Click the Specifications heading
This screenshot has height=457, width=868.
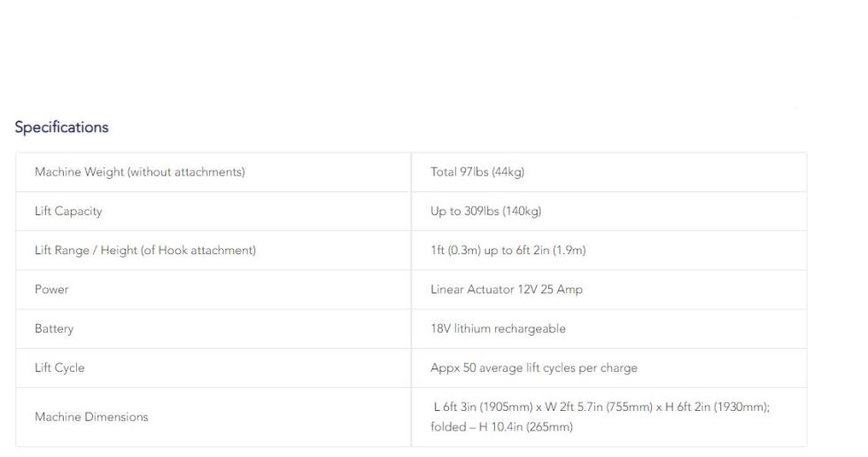click(61, 128)
